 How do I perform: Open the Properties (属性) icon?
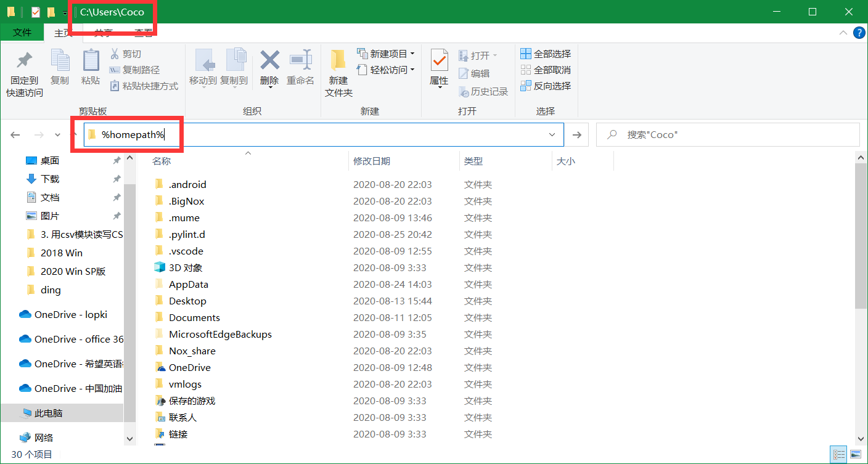click(438, 68)
